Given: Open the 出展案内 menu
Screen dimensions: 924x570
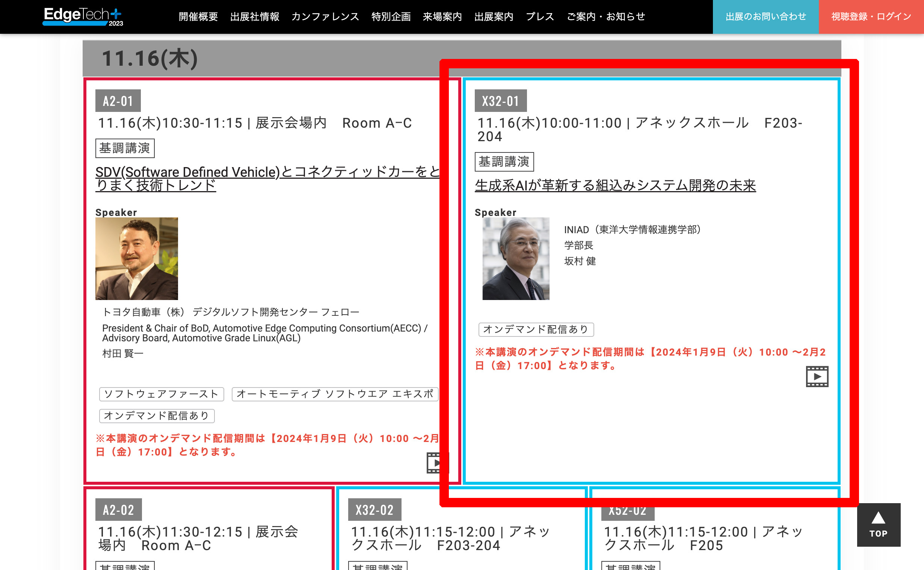Looking at the screenshot, I should point(494,17).
